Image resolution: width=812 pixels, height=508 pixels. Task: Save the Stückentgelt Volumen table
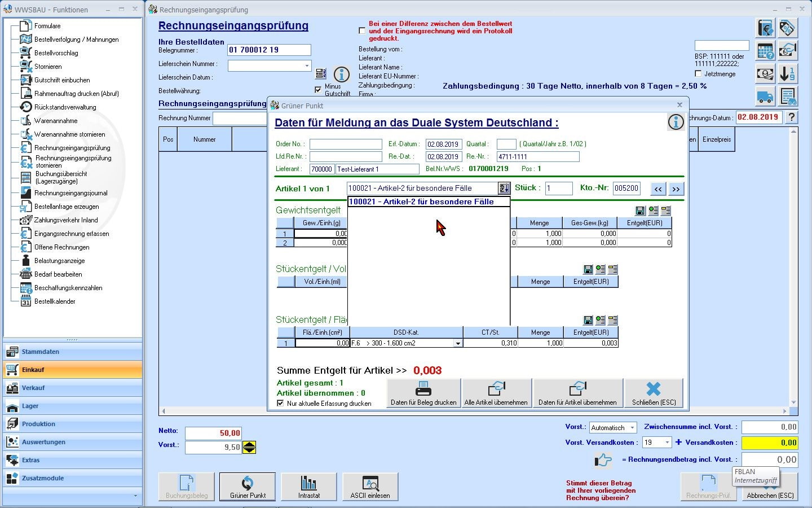[588, 269]
